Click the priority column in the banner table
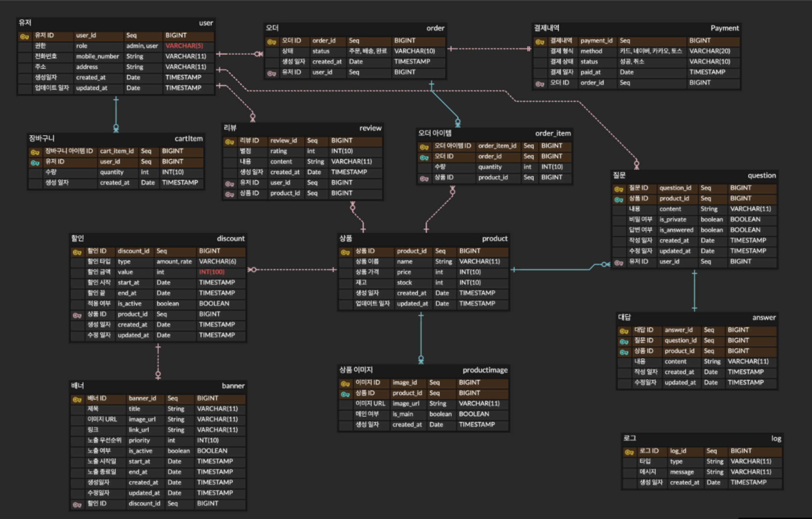The image size is (812, 519). tap(139, 440)
